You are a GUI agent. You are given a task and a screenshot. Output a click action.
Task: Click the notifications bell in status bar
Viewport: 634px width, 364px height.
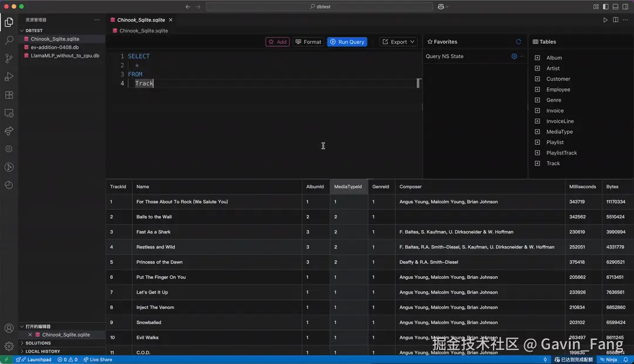pyautogui.click(x=626, y=359)
